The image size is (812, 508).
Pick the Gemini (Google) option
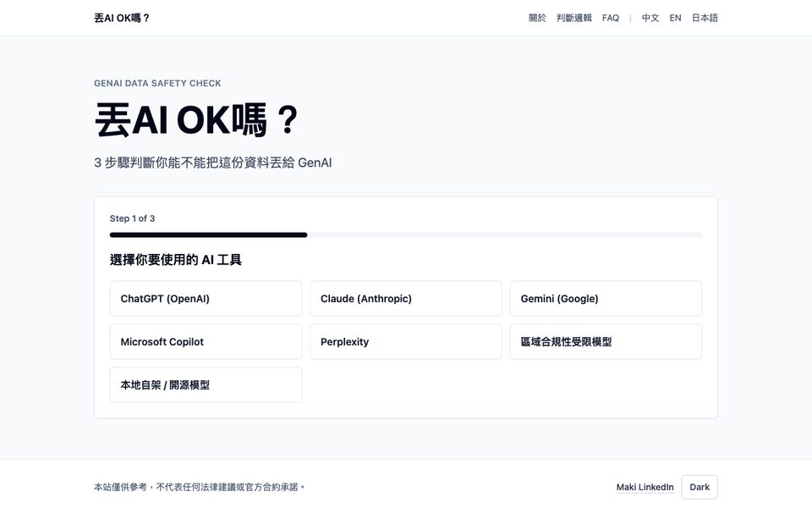[x=606, y=299]
